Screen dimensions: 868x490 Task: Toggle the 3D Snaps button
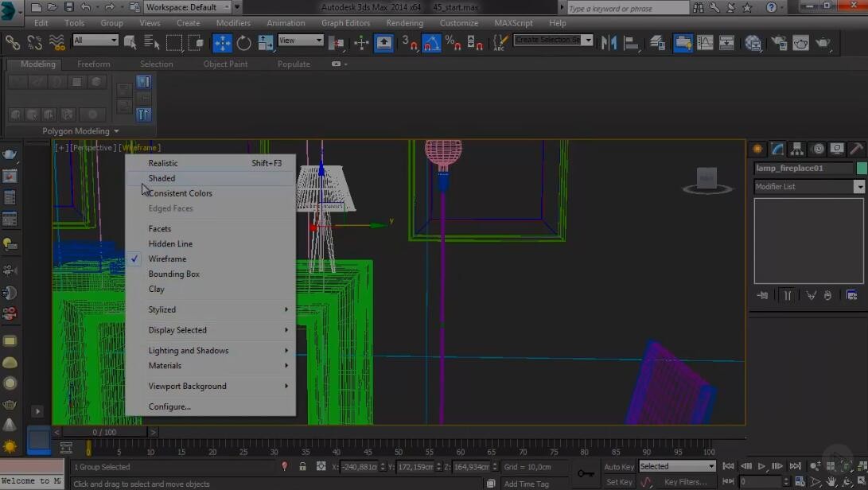tap(409, 43)
